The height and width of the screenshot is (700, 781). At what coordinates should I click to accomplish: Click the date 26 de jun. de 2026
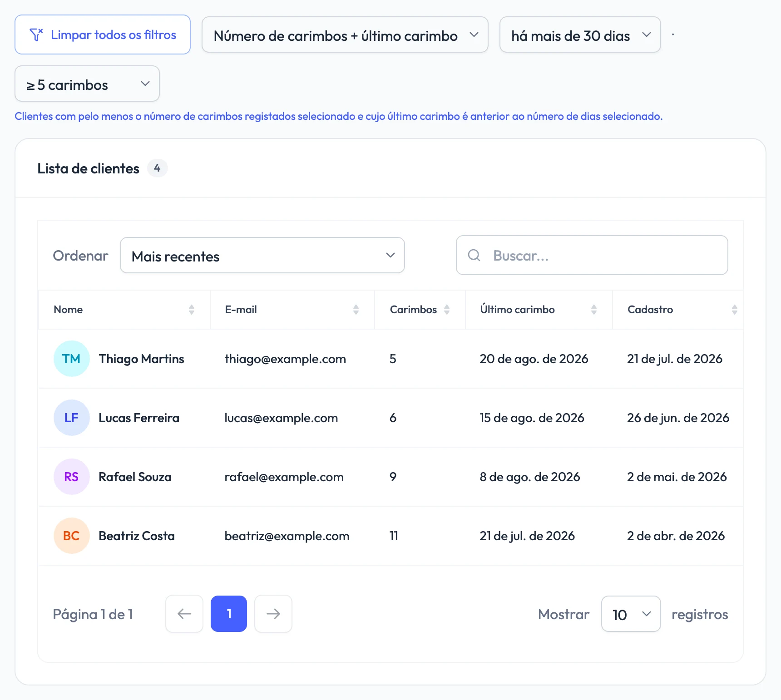point(678,418)
